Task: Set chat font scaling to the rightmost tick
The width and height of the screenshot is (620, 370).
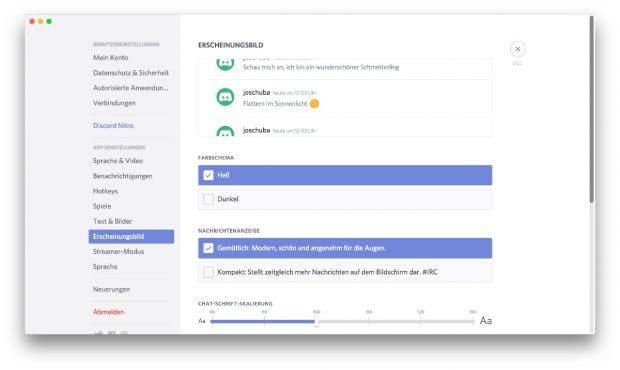Action: pos(473,321)
